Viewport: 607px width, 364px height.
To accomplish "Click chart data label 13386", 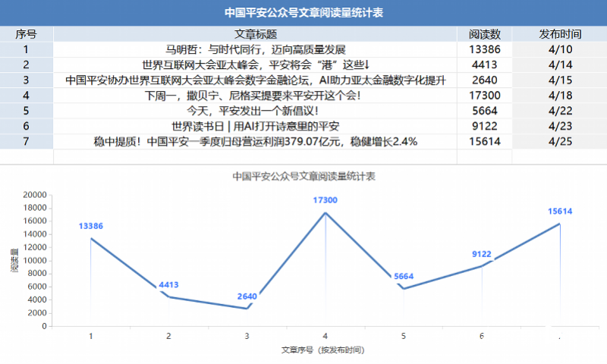I will tap(91, 226).
